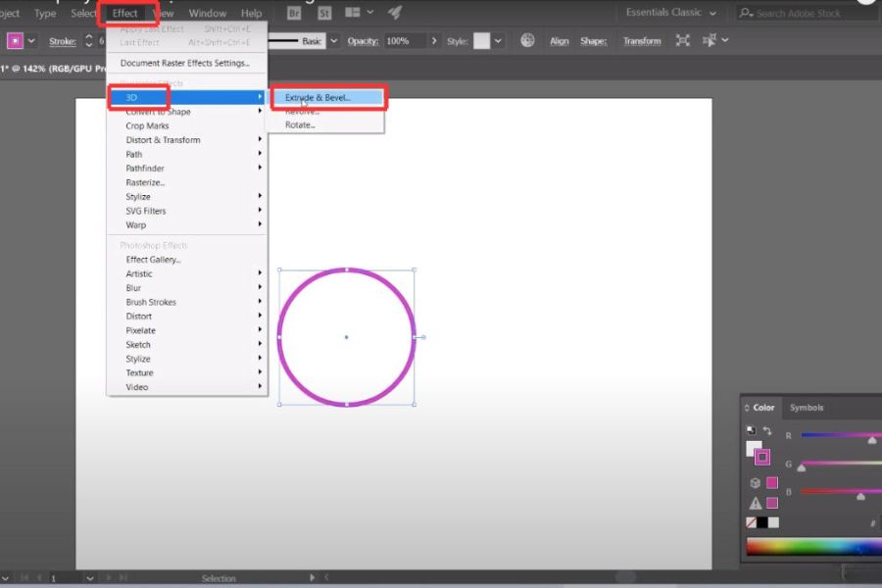Click the Adobe Stock St icon
Viewport: 882px width, 588px height.
coord(323,13)
